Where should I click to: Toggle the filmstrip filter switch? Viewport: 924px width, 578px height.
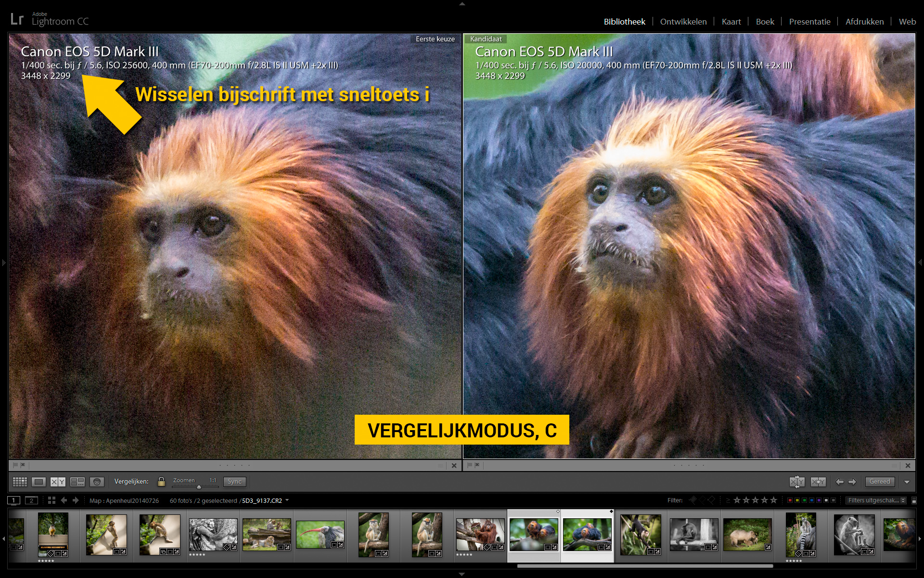tap(914, 500)
